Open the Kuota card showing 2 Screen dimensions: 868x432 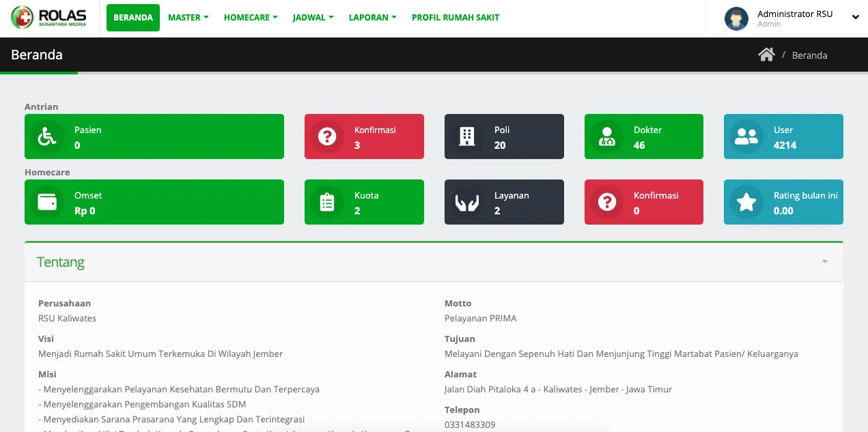[364, 202]
